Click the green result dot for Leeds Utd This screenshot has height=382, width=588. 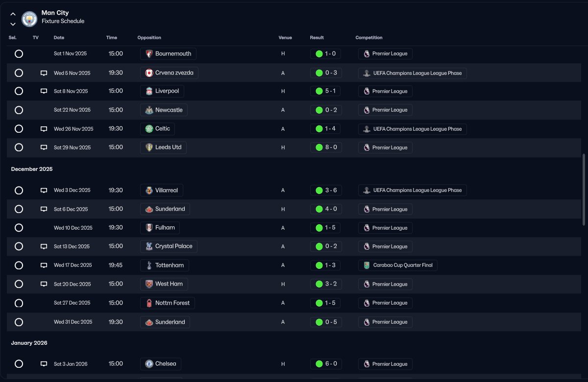click(319, 147)
